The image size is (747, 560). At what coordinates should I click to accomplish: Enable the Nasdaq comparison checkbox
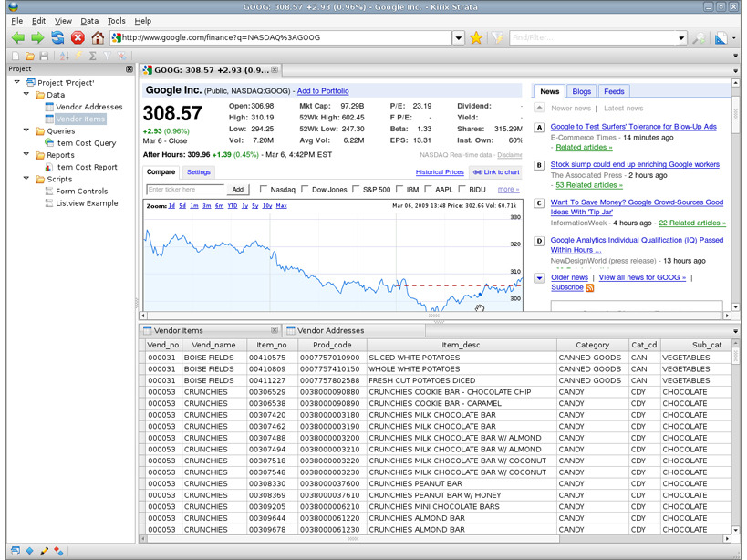[264, 190]
